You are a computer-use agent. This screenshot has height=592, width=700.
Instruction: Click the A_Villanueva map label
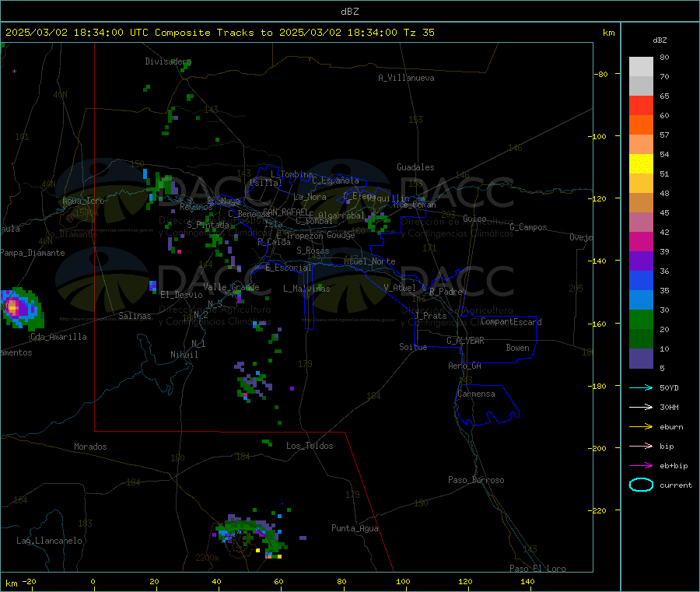(406, 78)
